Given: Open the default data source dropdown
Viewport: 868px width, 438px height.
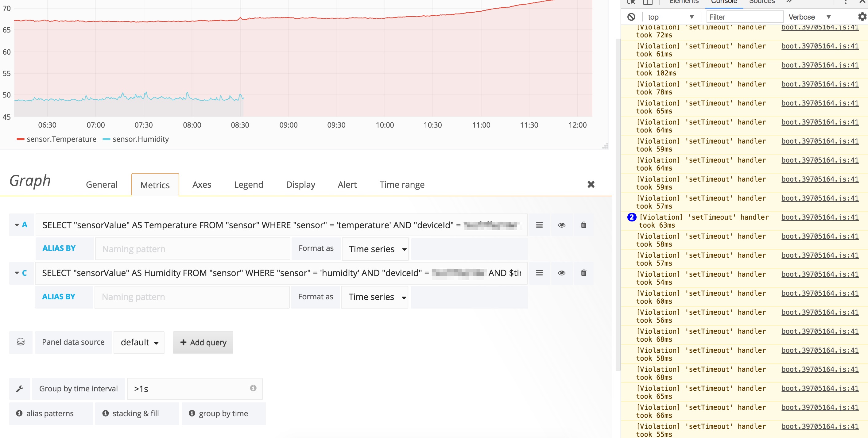Looking at the screenshot, I should (x=139, y=342).
